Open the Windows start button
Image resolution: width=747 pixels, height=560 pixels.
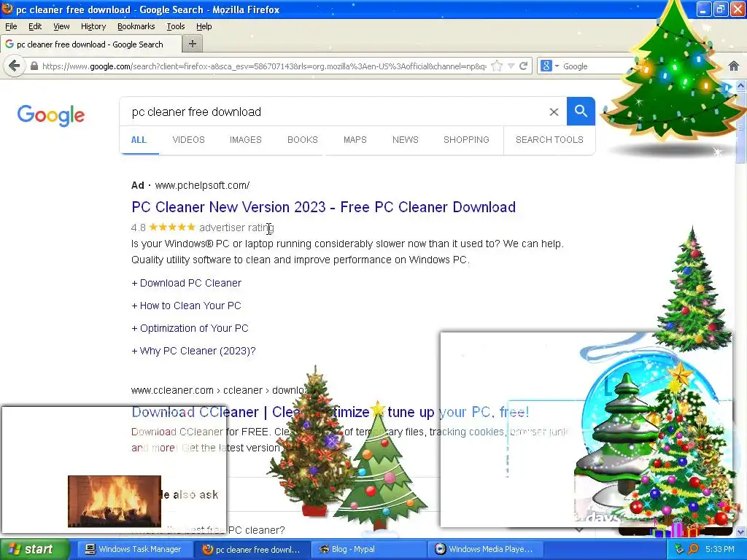34,550
